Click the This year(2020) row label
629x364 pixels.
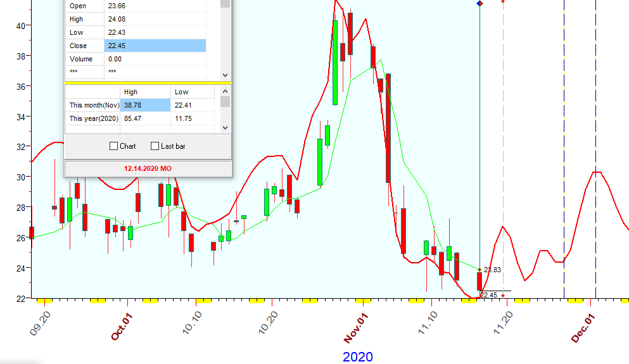(92, 118)
